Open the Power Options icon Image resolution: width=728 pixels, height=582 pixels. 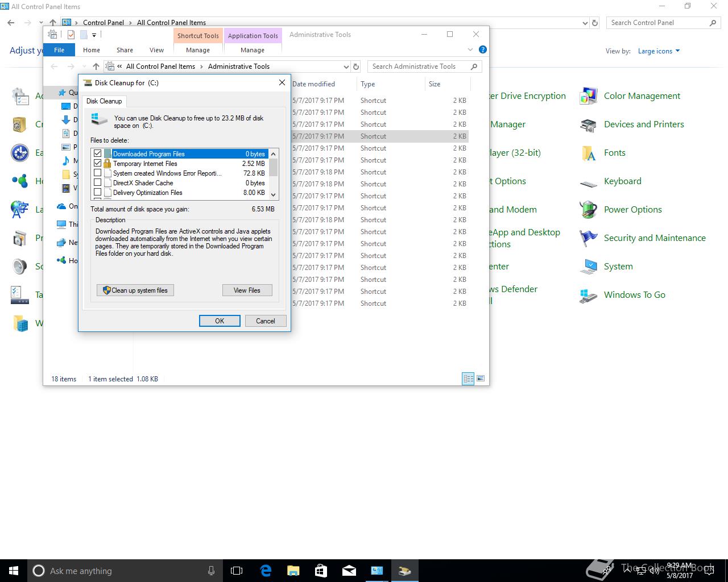(x=588, y=210)
